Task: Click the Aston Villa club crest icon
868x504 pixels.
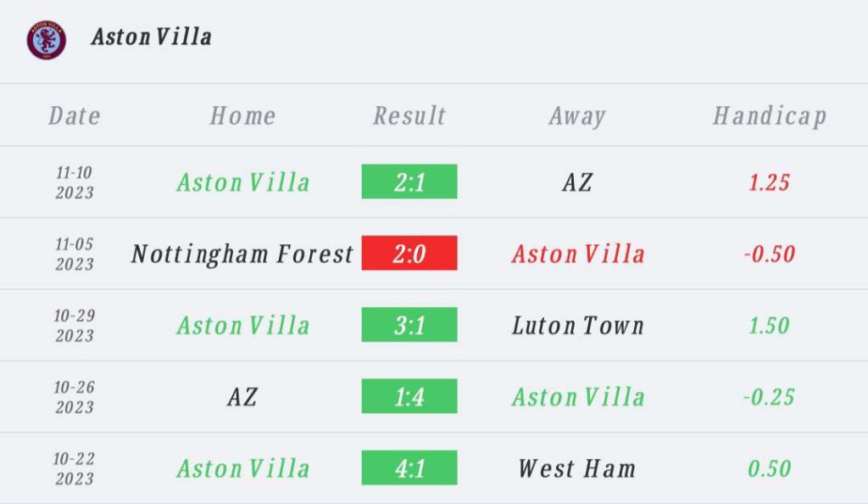Action: [46, 39]
